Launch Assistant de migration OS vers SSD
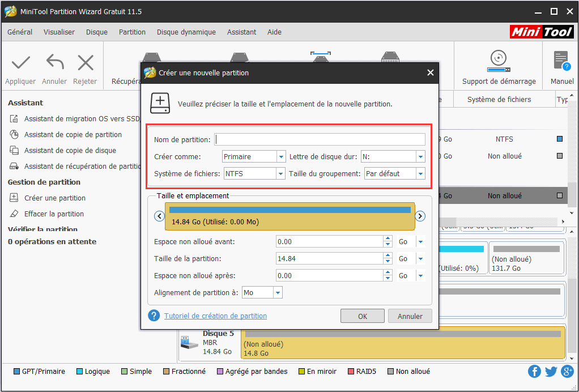Viewport: 579px width, 392px height. [x=75, y=119]
